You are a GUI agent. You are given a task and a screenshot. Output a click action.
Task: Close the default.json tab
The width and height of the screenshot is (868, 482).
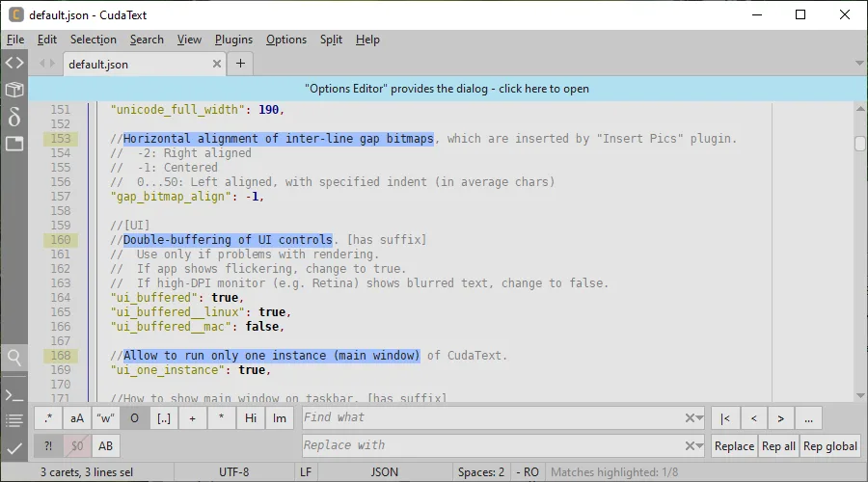pos(217,64)
